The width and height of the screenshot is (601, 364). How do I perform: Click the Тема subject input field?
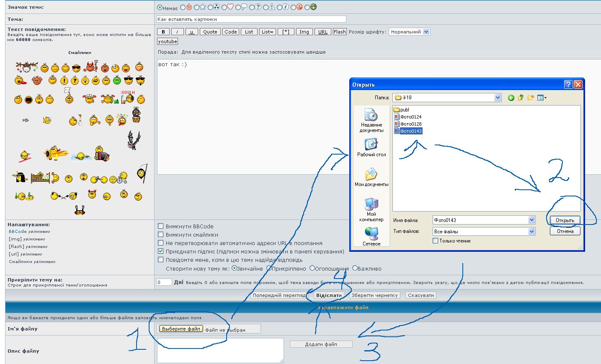[x=251, y=19]
